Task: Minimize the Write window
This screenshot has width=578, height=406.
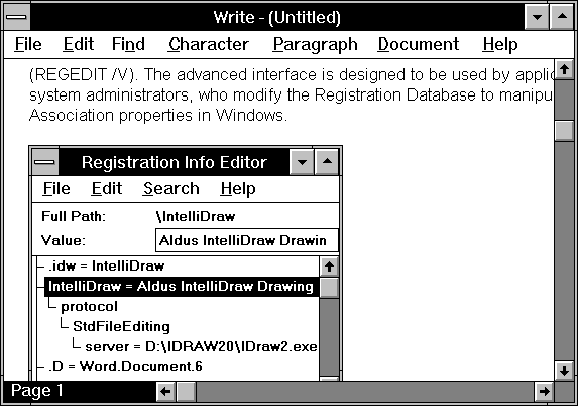Action: click(x=537, y=17)
